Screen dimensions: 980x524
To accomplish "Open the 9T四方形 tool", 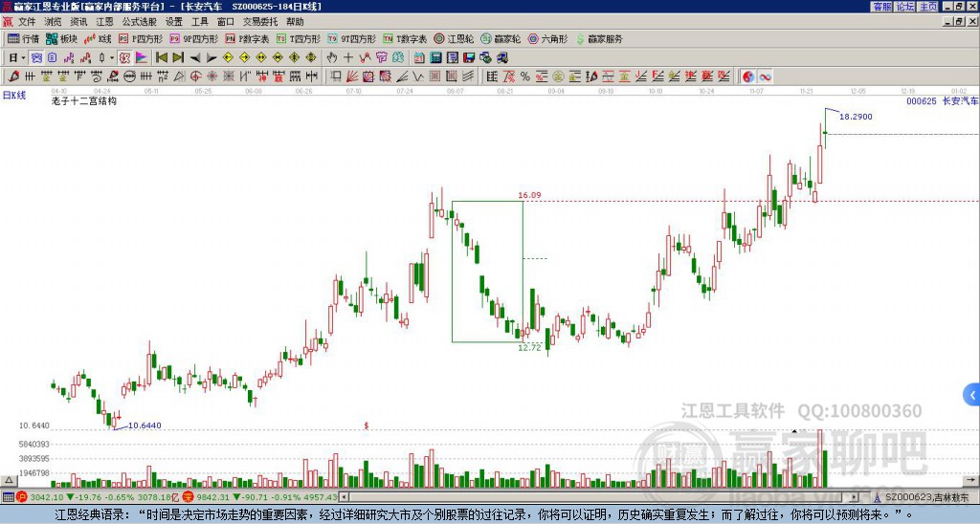I will click(352, 38).
